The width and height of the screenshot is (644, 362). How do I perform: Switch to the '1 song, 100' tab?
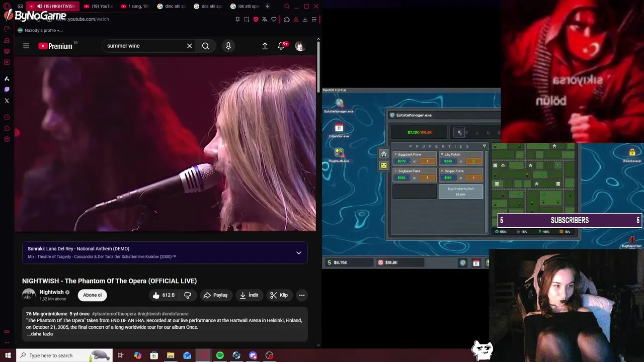pos(135,6)
